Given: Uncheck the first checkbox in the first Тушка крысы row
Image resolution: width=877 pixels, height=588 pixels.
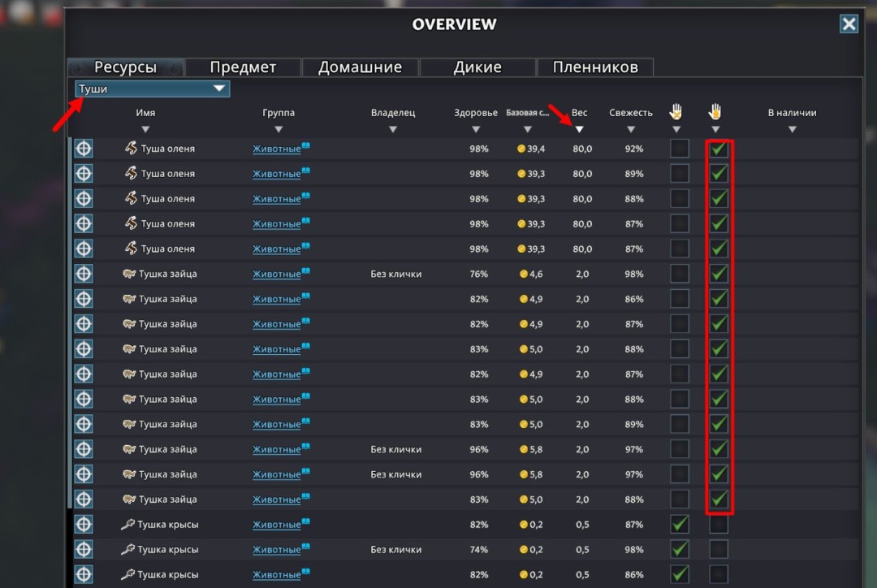Looking at the screenshot, I should (x=680, y=525).
